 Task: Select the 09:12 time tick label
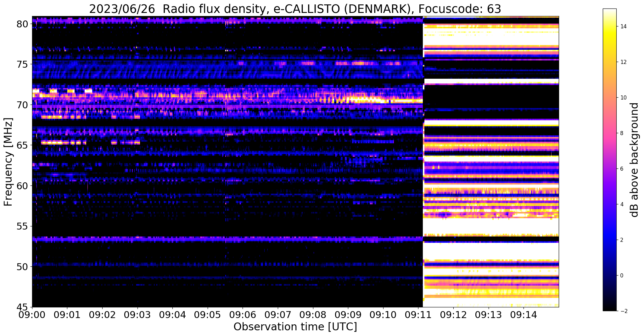[x=453, y=314]
